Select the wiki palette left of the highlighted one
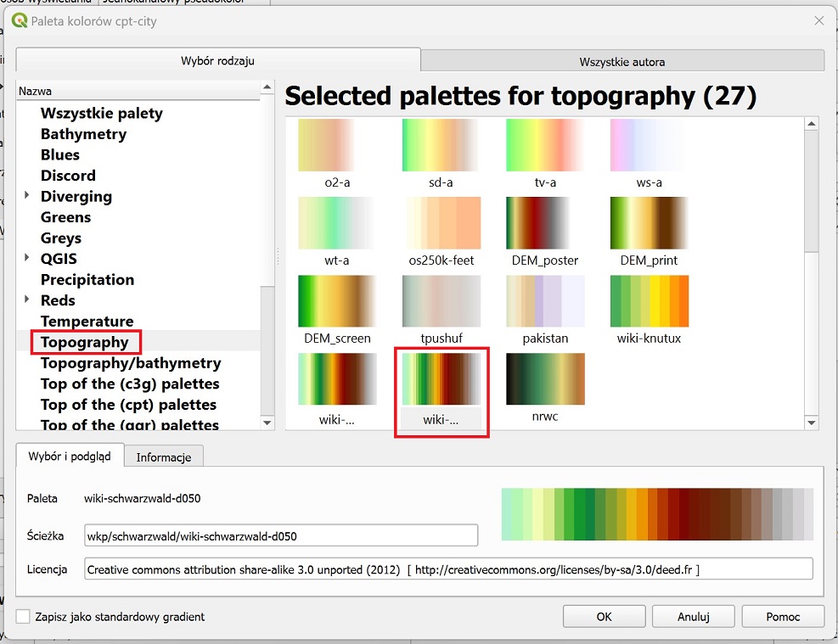This screenshot has width=838, height=644. tap(337, 378)
